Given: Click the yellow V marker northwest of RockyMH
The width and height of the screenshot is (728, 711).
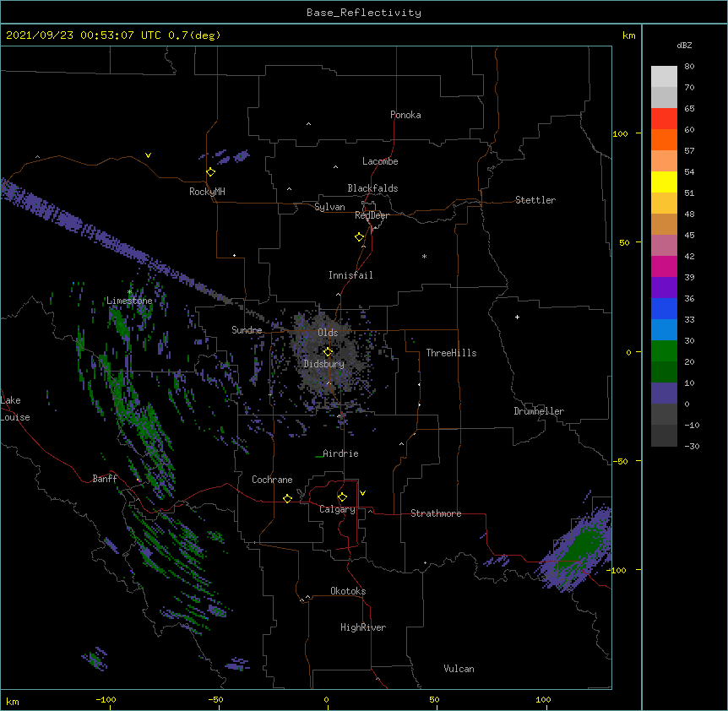Looking at the screenshot, I should [148, 155].
